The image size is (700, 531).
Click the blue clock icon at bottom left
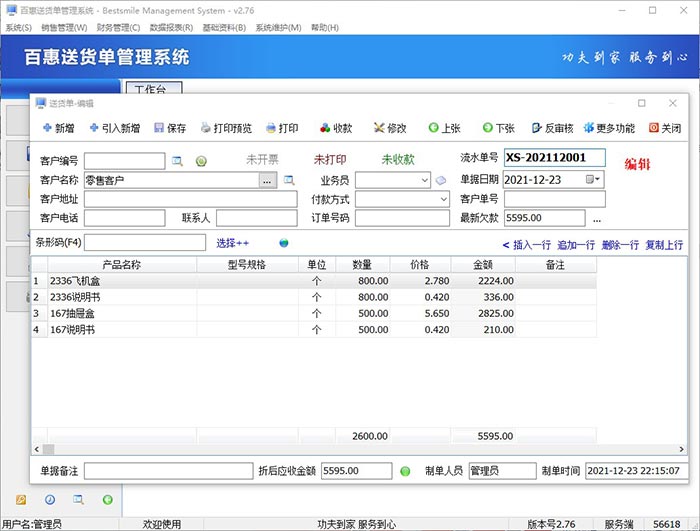50,500
